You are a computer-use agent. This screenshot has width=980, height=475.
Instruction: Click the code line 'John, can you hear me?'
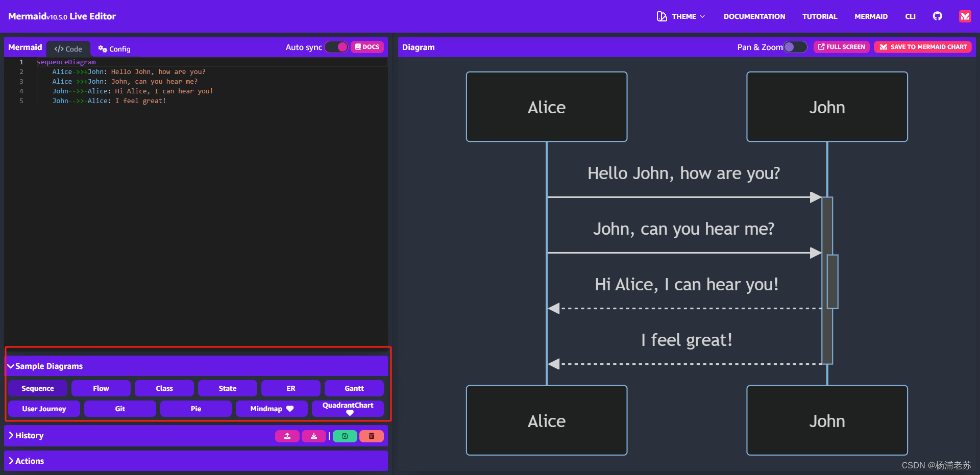(125, 82)
